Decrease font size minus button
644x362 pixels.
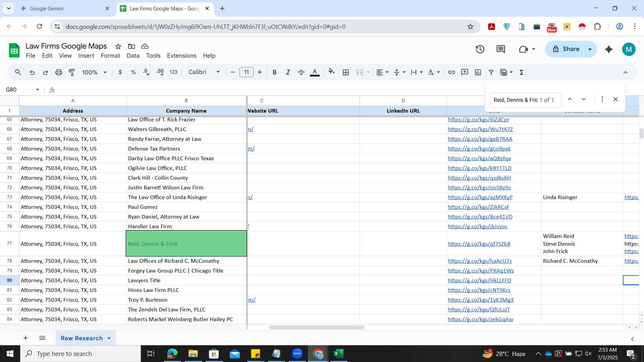click(233, 72)
